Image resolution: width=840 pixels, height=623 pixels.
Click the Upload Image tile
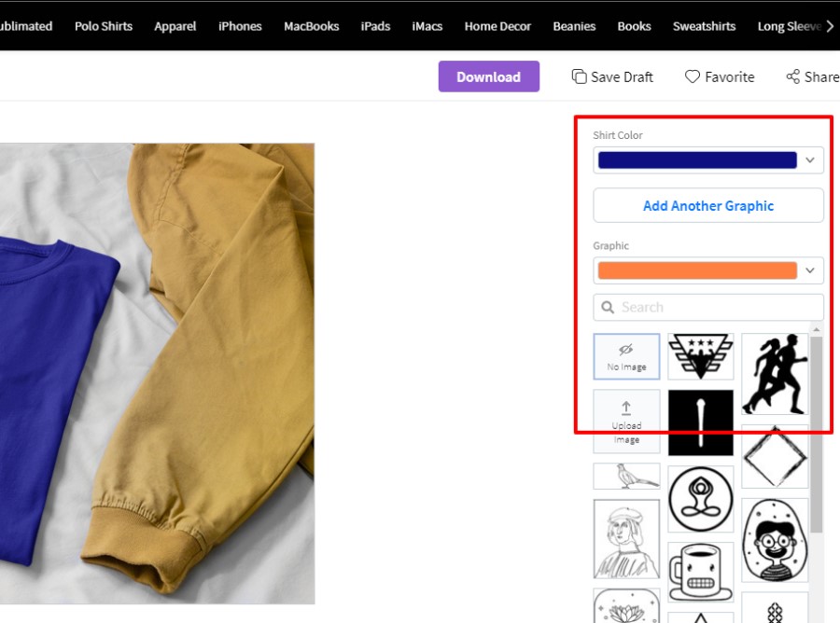(x=626, y=422)
